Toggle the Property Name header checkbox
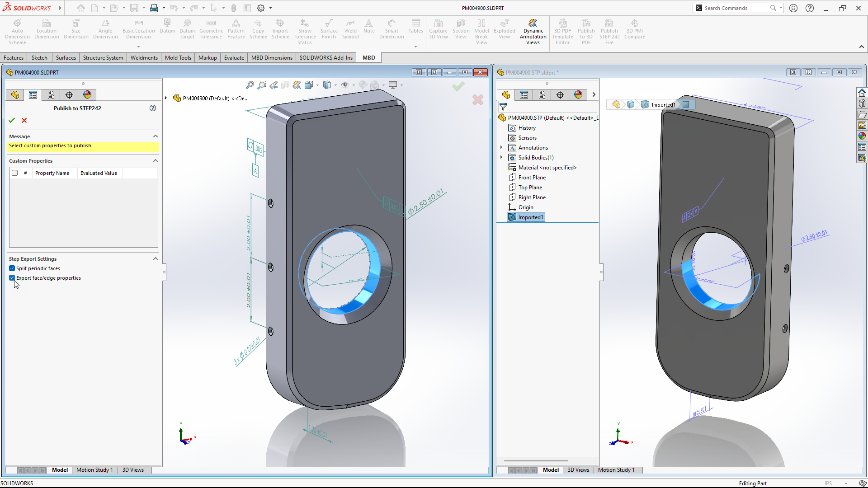The width and height of the screenshot is (868, 488). (x=14, y=173)
